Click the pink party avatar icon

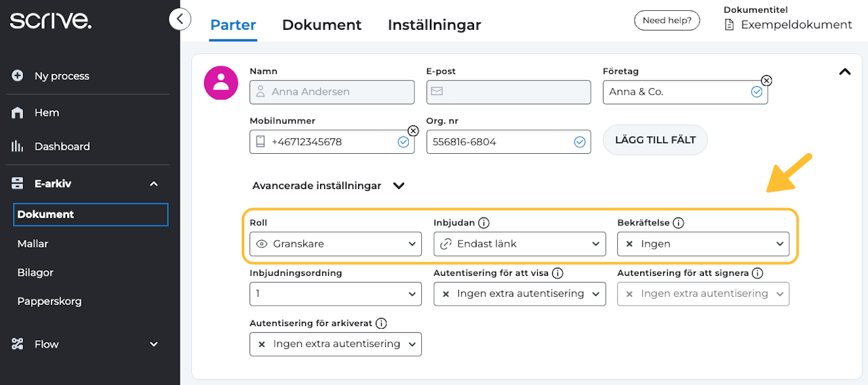click(x=221, y=83)
